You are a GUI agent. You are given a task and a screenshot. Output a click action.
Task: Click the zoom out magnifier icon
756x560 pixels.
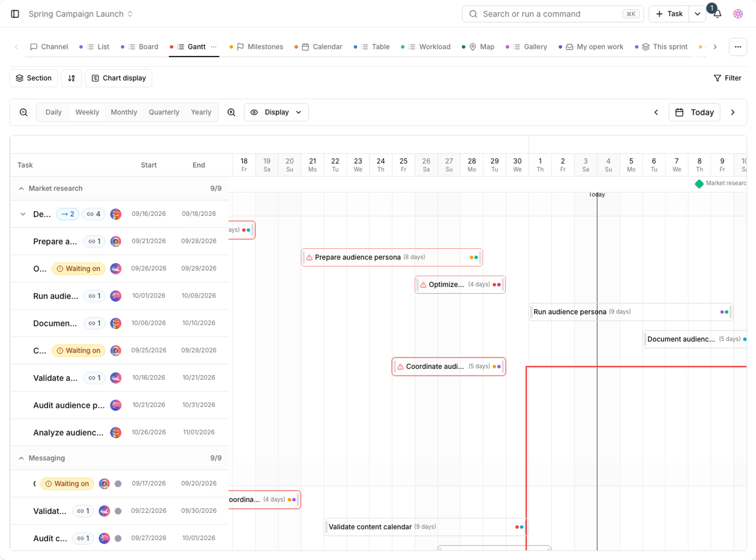(24, 112)
